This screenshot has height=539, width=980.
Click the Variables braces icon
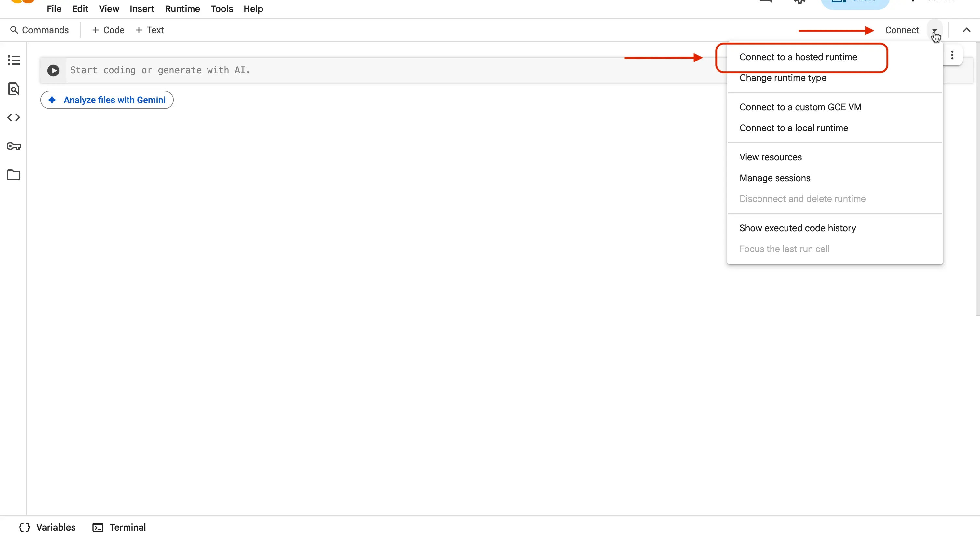click(x=25, y=527)
